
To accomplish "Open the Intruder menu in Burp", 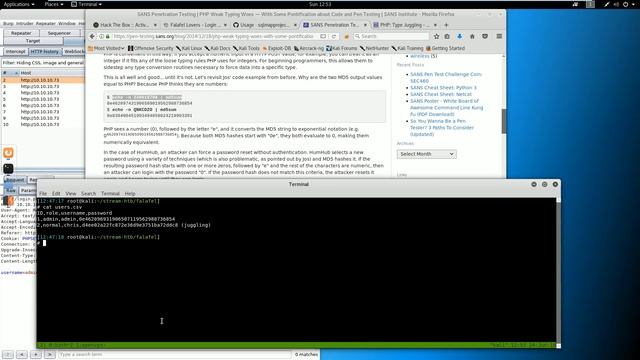I will 24,24.
